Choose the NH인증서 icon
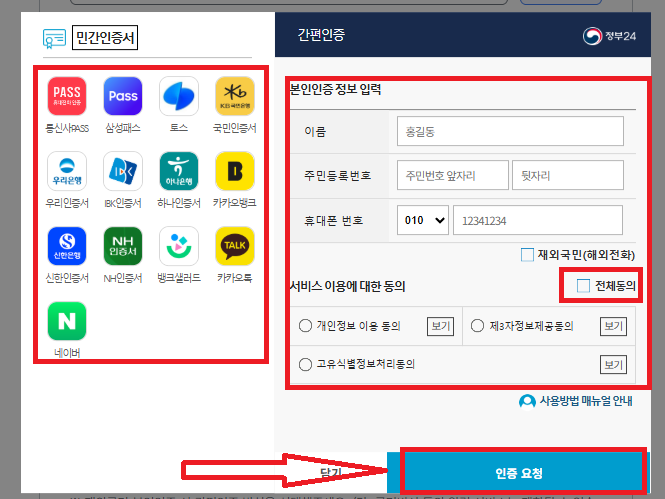This screenshot has width=665, height=499. pyautogui.click(x=123, y=246)
